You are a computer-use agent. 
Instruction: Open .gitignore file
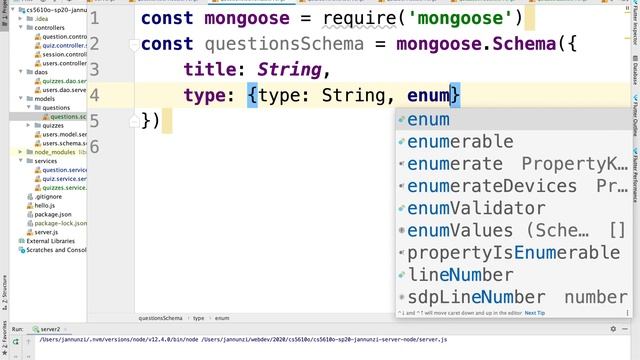coord(45,197)
